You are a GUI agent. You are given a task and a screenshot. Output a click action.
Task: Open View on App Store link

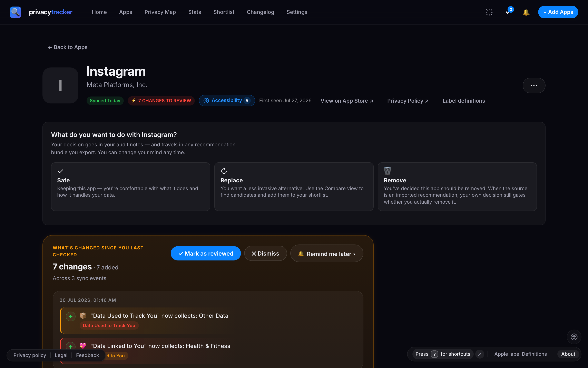pyautogui.click(x=347, y=101)
